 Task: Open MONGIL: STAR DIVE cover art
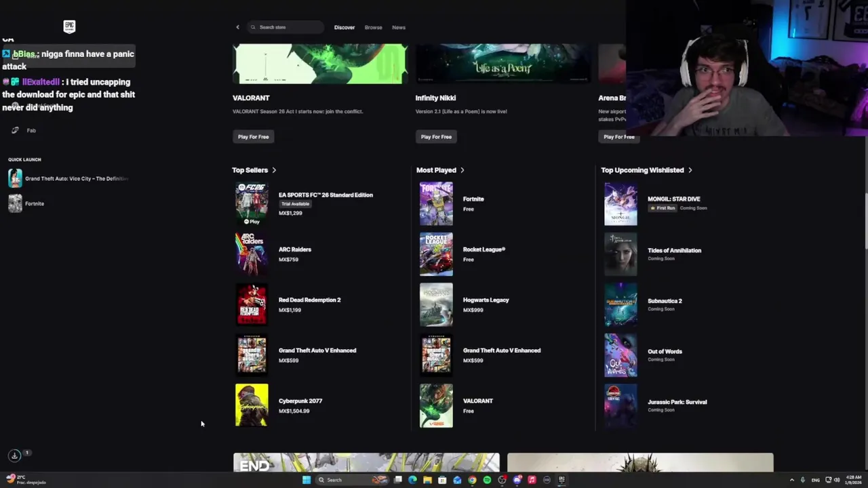pyautogui.click(x=620, y=203)
